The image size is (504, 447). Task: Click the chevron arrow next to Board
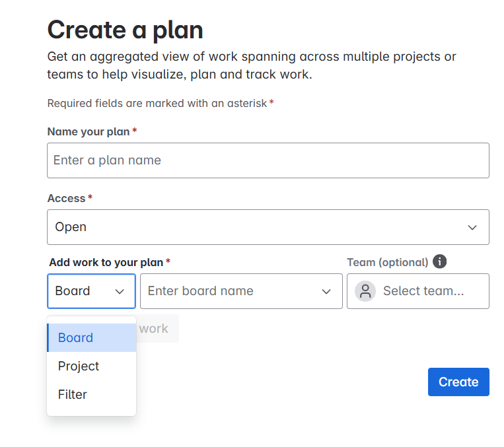pos(120,291)
